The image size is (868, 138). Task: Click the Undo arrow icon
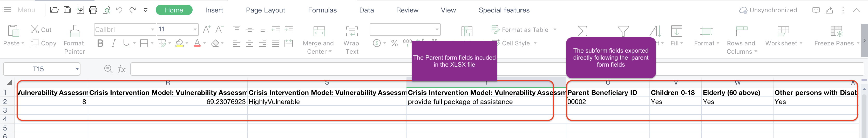click(x=119, y=10)
